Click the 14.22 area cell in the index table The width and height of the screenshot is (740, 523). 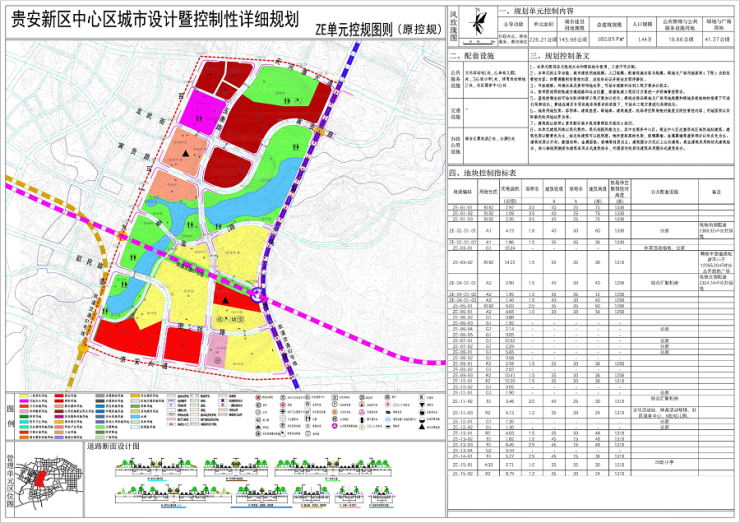(510, 262)
